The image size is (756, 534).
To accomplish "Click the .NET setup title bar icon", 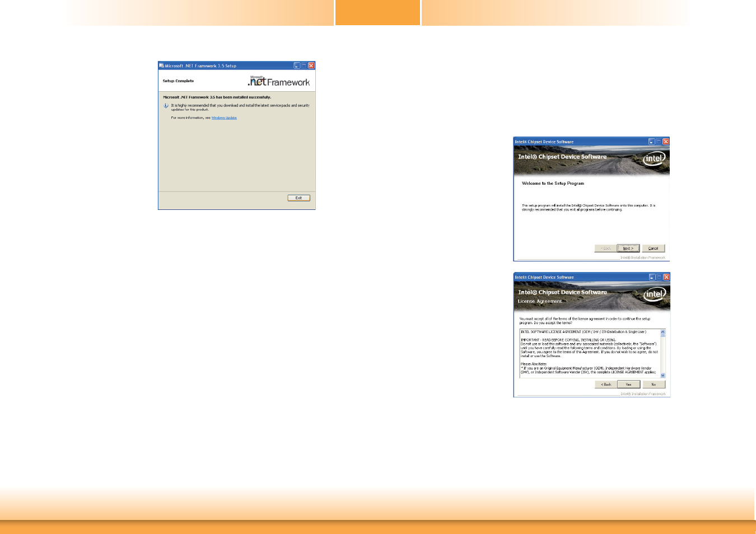I will [x=161, y=65].
